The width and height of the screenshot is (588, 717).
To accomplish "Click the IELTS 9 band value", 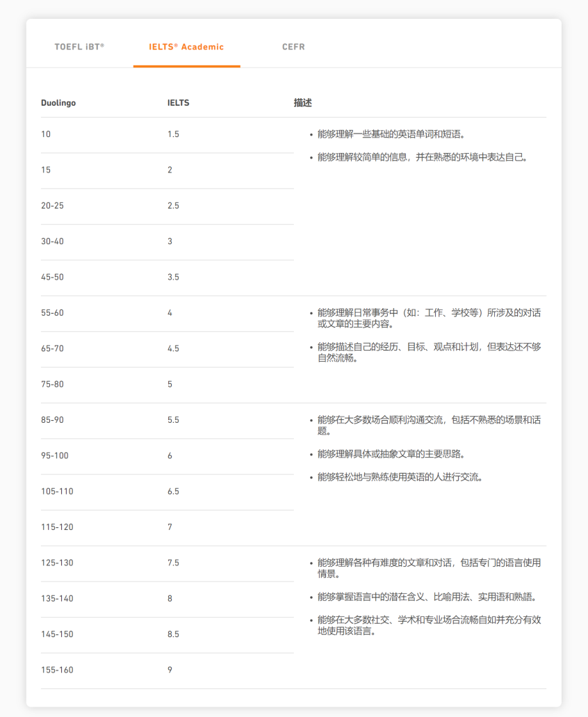I will click(x=170, y=670).
